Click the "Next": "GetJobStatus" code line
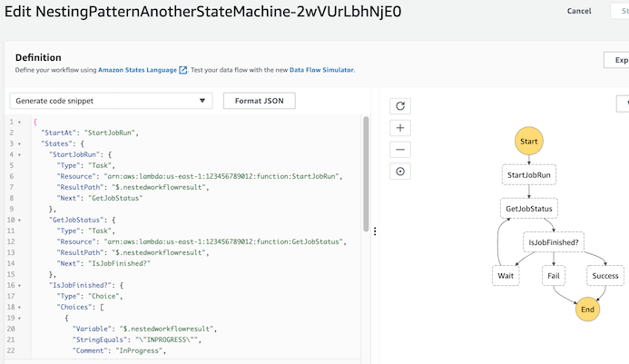The image size is (629, 364). (100, 198)
